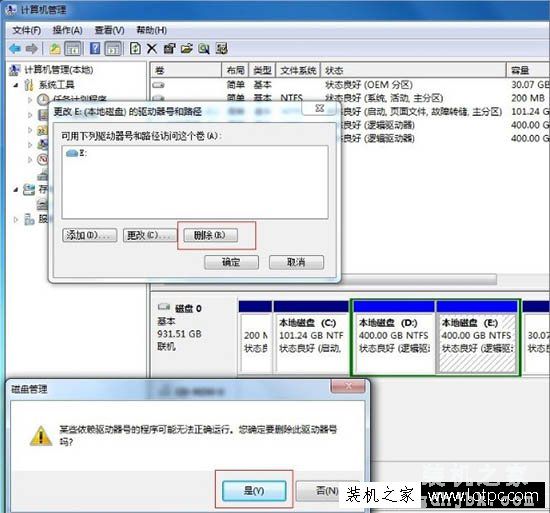Open the 操作(A) menu
This screenshot has width=550, height=513.
click(x=67, y=31)
